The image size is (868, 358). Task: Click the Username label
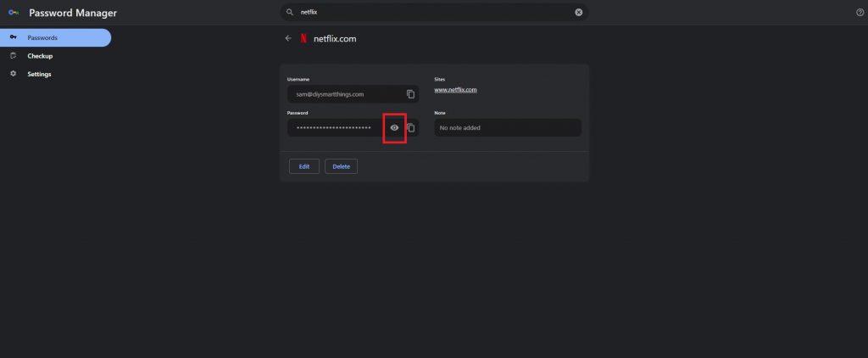pyautogui.click(x=298, y=79)
